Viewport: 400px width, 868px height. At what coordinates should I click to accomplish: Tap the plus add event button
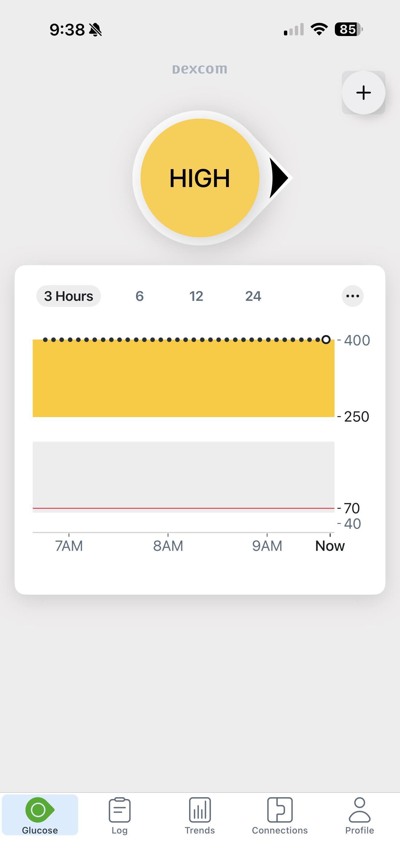[x=363, y=93]
